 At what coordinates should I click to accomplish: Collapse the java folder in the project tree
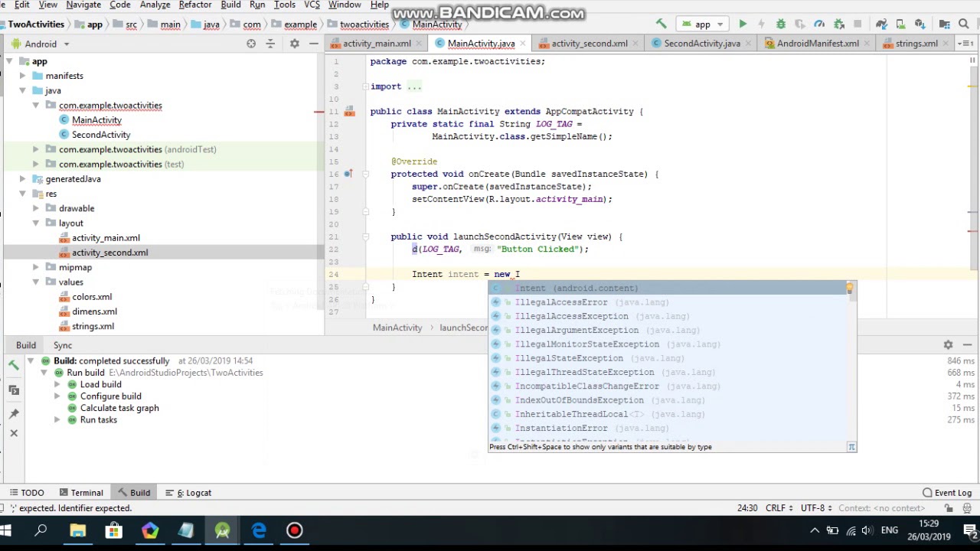[22, 90]
